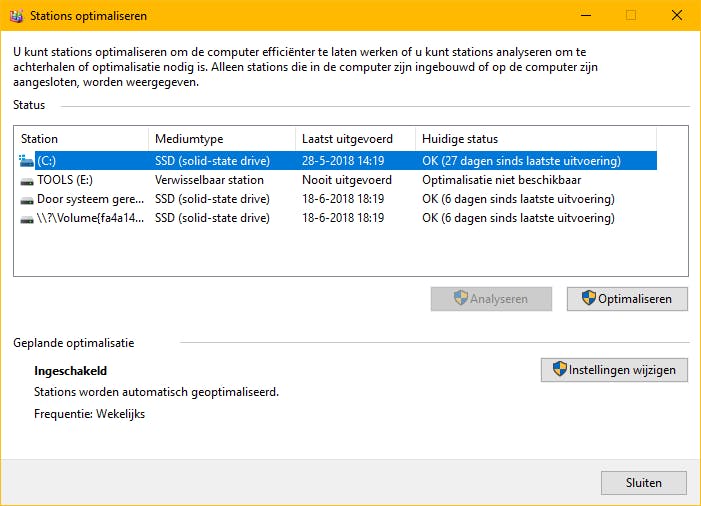Click the Optimaliseren button
Screen dimensions: 701x506
627,299
